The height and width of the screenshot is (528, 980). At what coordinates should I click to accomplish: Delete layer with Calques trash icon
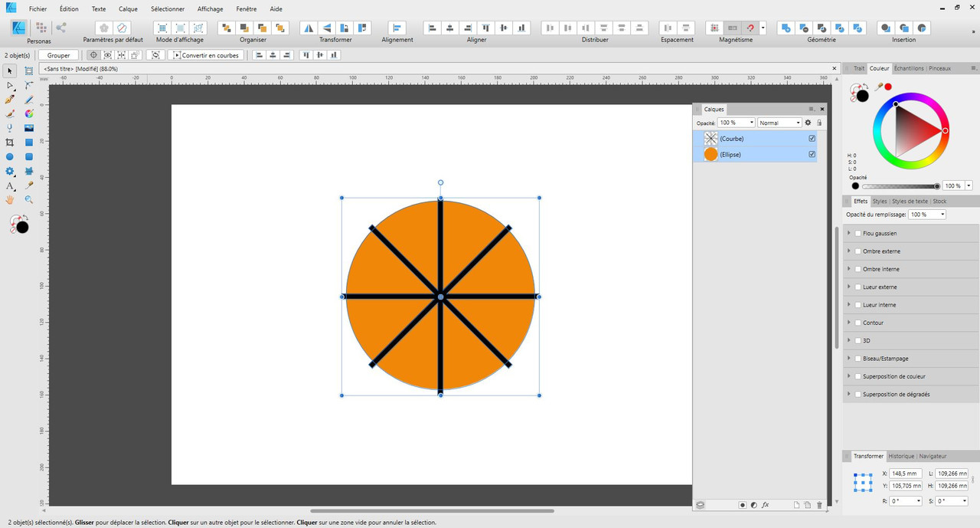tap(819, 505)
